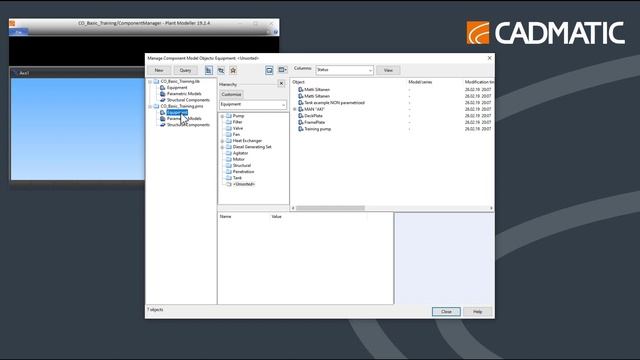
Task: Click the Penetration folder icon
Action: click(229, 171)
